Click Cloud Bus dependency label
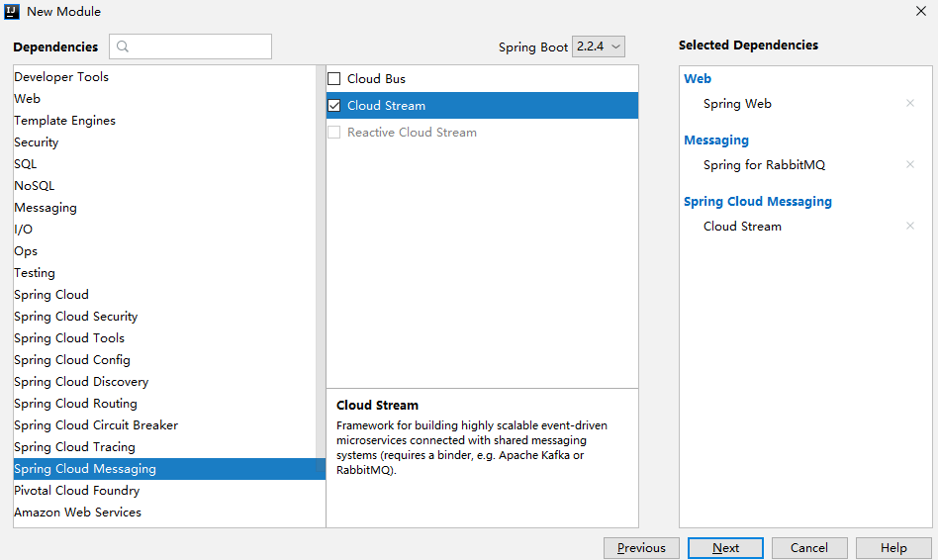 point(376,79)
